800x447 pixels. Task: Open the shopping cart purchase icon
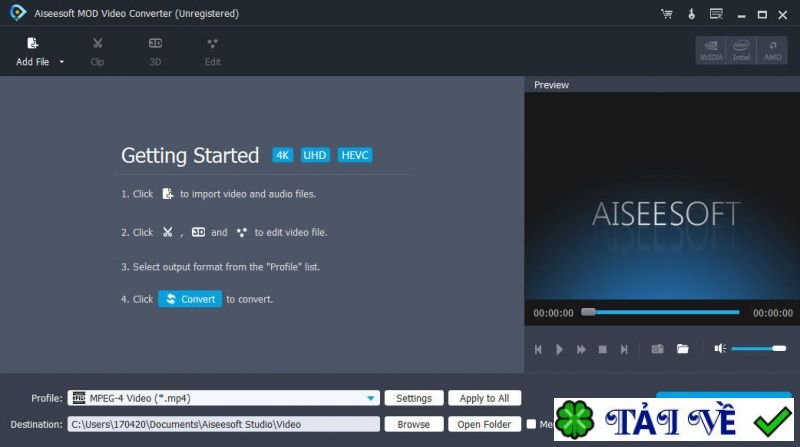[666, 14]
